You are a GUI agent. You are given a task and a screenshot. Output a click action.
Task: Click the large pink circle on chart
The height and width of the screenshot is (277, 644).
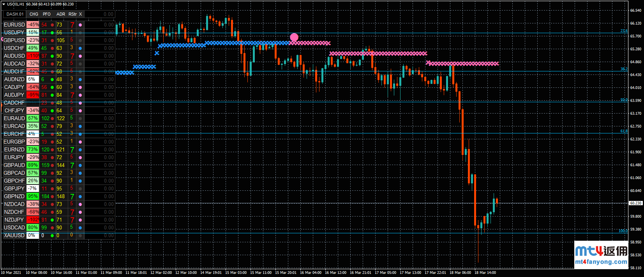click(x=294, y=37)
